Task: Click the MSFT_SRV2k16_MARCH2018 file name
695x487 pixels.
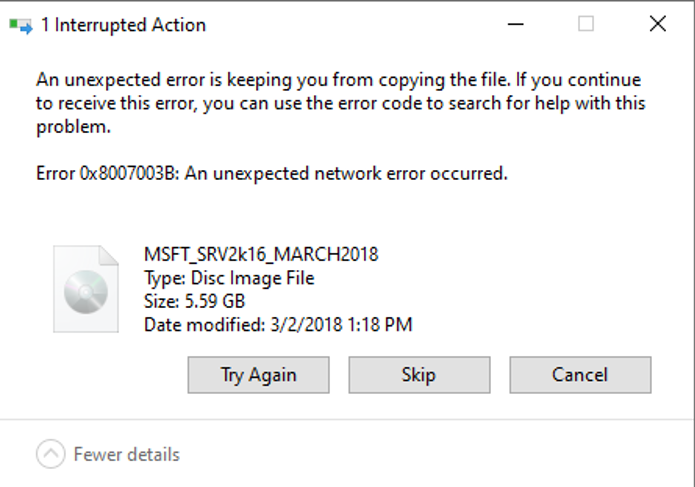Action: [261, 254]
